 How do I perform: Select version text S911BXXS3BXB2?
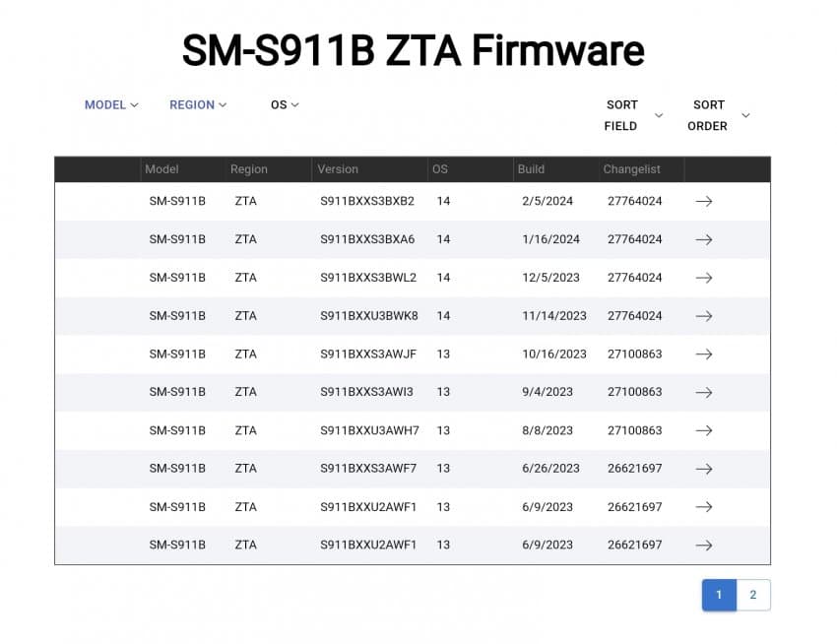[367, 201]
